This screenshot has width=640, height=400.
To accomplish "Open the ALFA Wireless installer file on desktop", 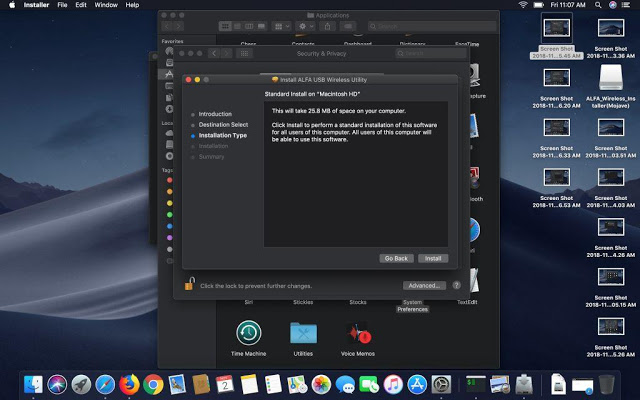I will pos(610,78).
